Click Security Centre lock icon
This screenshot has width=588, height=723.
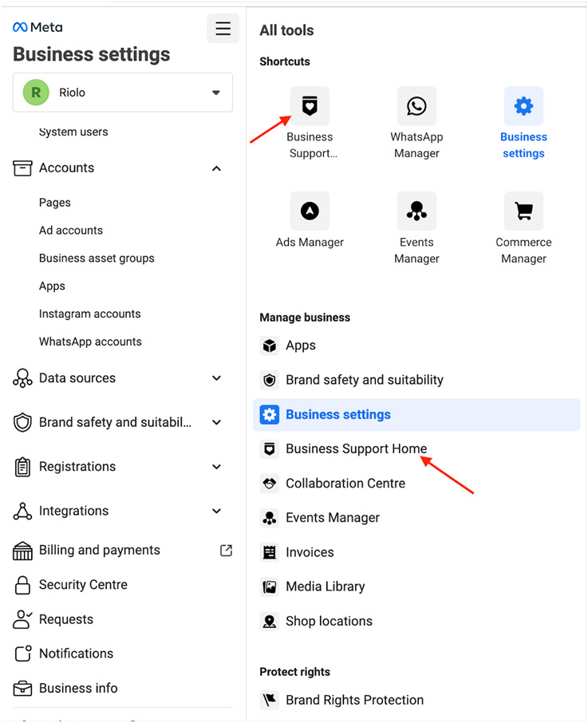click(x=22, y=585)
